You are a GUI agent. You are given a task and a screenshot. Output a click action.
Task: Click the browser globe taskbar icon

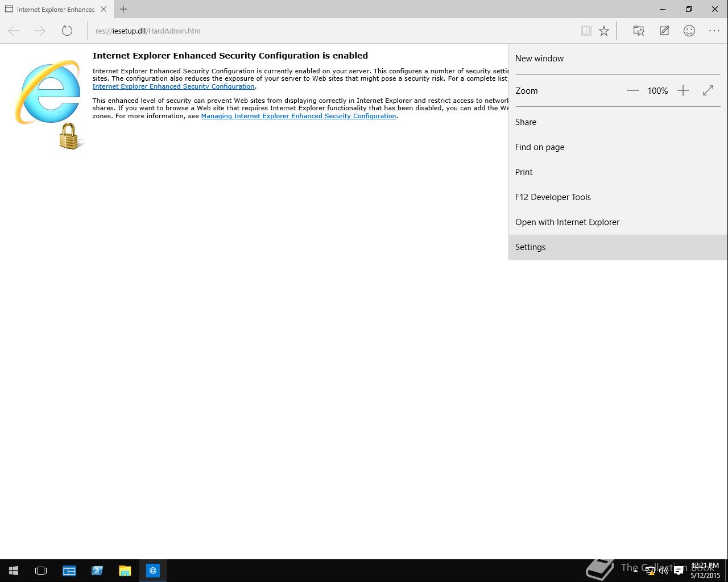point(153,571)
